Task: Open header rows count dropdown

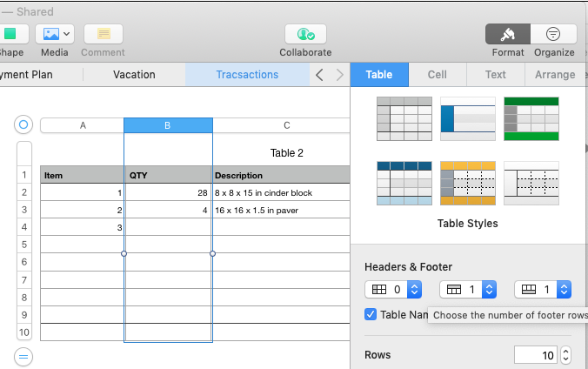Action: [x=489, y=290]
